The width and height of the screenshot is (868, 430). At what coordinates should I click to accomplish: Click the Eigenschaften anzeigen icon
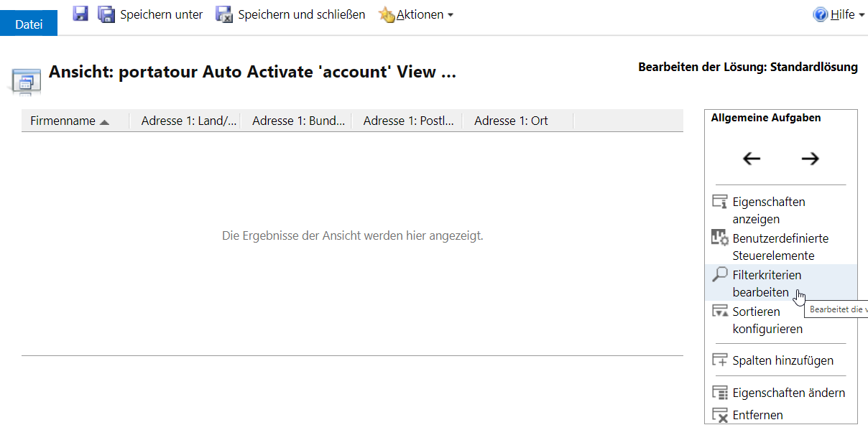pyautogui.click(x=719, y=202)
